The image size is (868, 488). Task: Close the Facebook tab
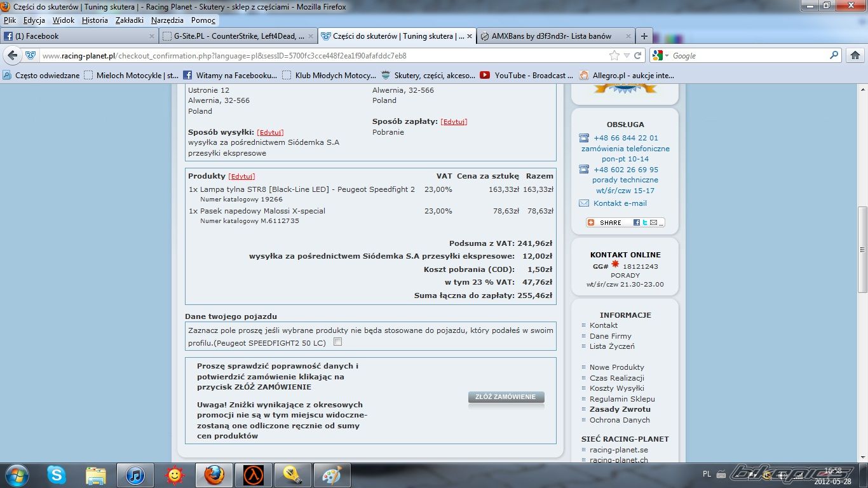152,36
